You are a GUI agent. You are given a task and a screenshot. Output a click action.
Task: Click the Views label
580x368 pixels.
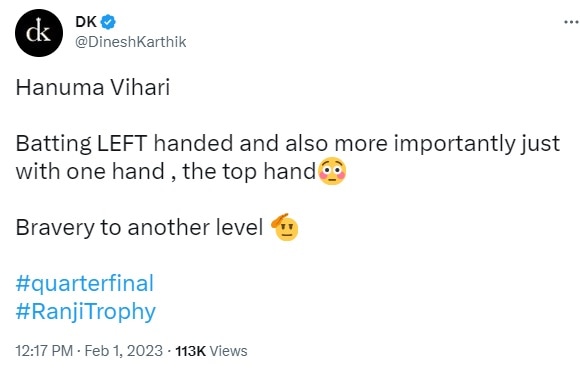click(228, 351)
